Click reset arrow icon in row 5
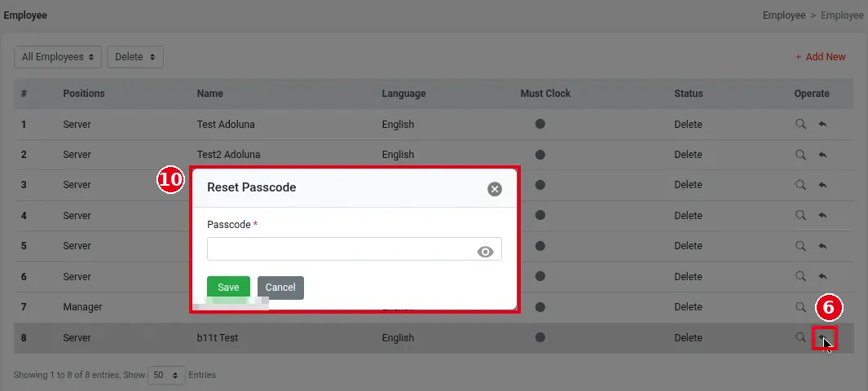Screen dimensions: 868x391 [x=822, y=245]
